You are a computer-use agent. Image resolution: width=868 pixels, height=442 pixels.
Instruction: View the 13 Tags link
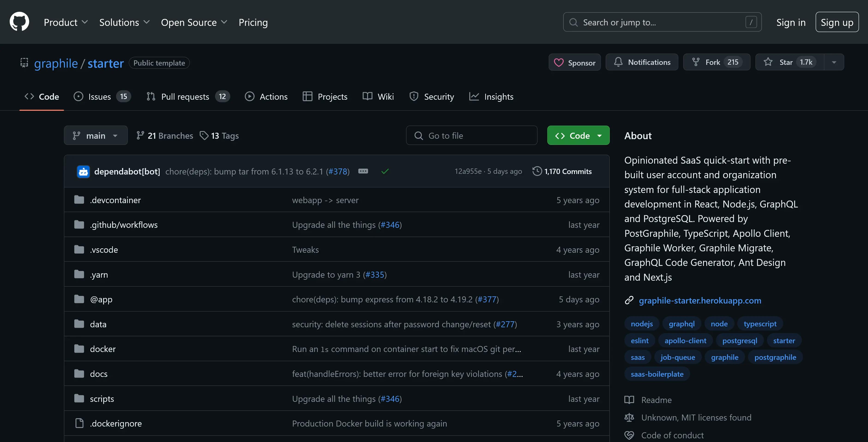219,135
